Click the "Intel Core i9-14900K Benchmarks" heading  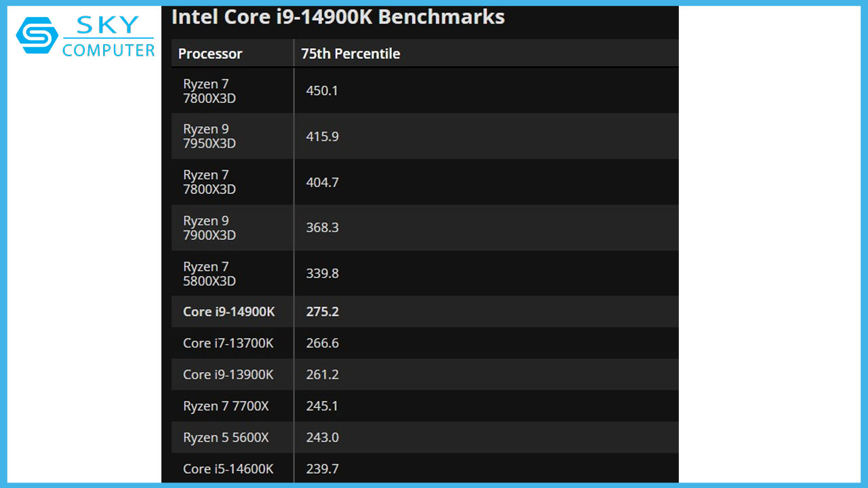[x=338, y=17]
